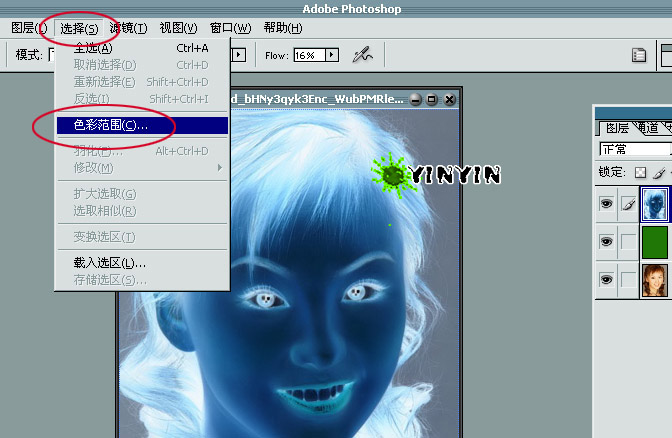The width and height of the screenshot is (672, 438).
Task: Open the Flow slider arrow
Action: click(332, 55)
